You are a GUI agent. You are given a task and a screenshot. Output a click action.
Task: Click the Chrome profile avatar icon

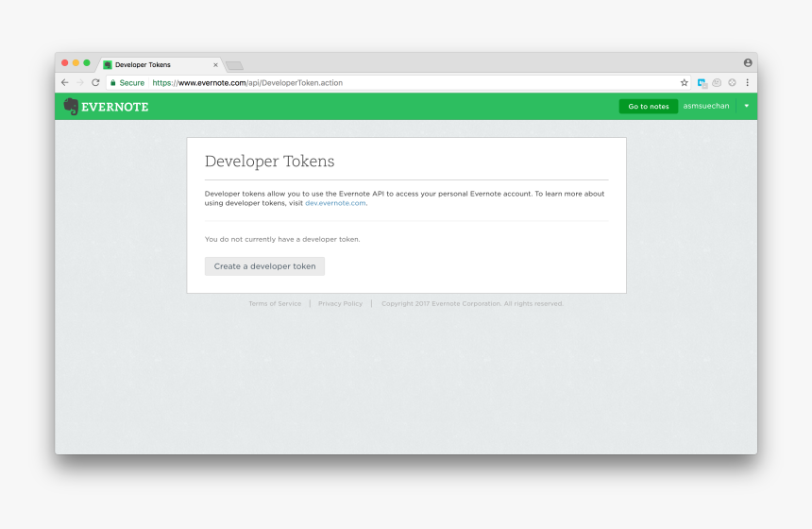748,62
